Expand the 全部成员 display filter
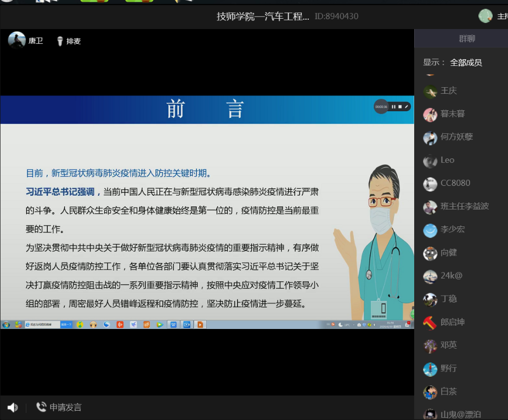 [x=466, y=63]
